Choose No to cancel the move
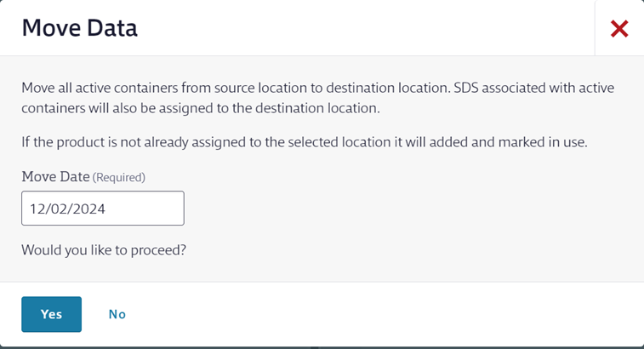 [117, 314]
